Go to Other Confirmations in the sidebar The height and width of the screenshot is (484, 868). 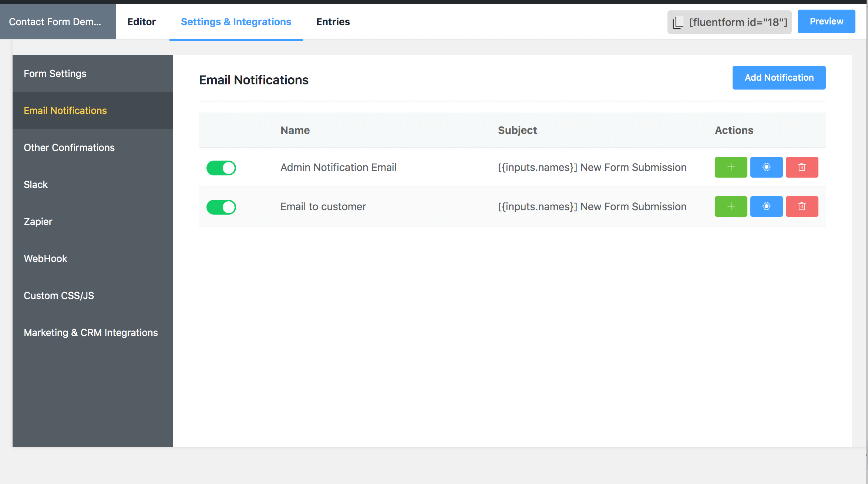(69, 148)
